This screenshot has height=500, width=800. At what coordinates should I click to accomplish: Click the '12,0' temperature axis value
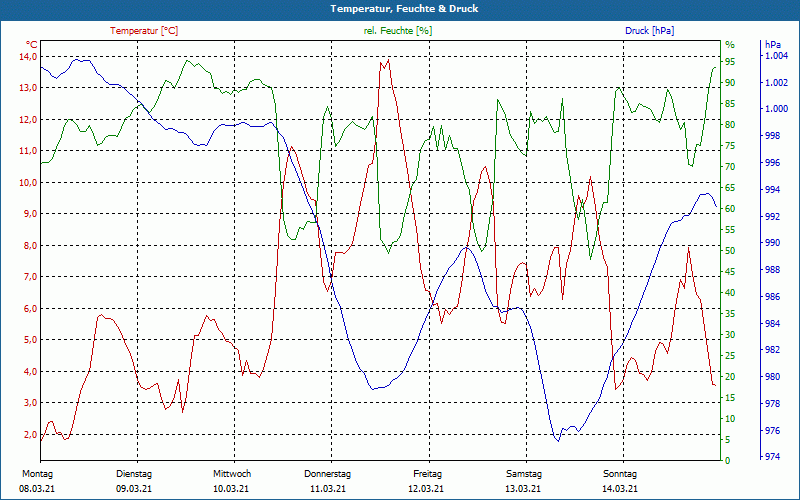click(x=28, y=119)
